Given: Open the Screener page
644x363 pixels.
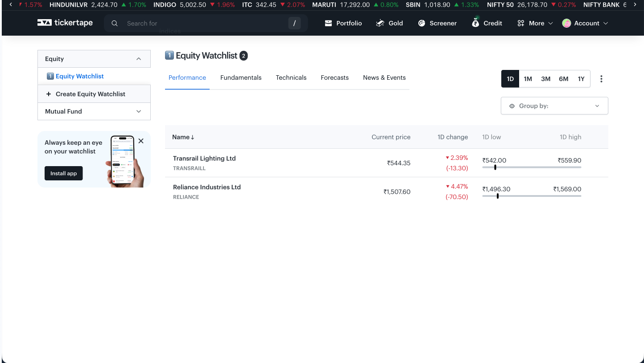Looking at the screenshot, I should pyautogui.click(x=437, y=23).
